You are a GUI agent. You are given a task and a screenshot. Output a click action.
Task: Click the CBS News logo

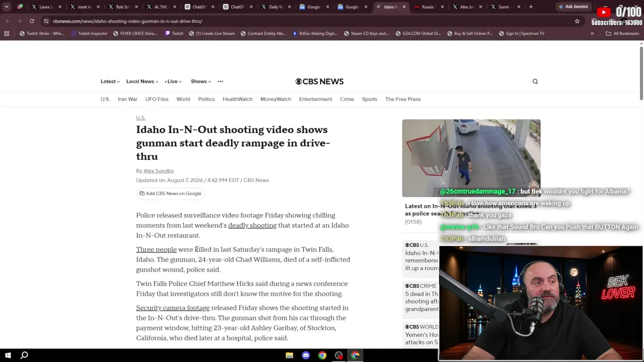point(319,81)
